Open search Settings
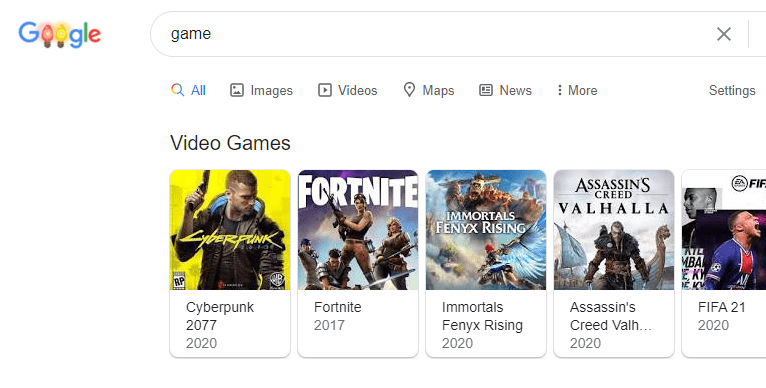This screenshot has width=766, height=388. [x=732, y=90]
